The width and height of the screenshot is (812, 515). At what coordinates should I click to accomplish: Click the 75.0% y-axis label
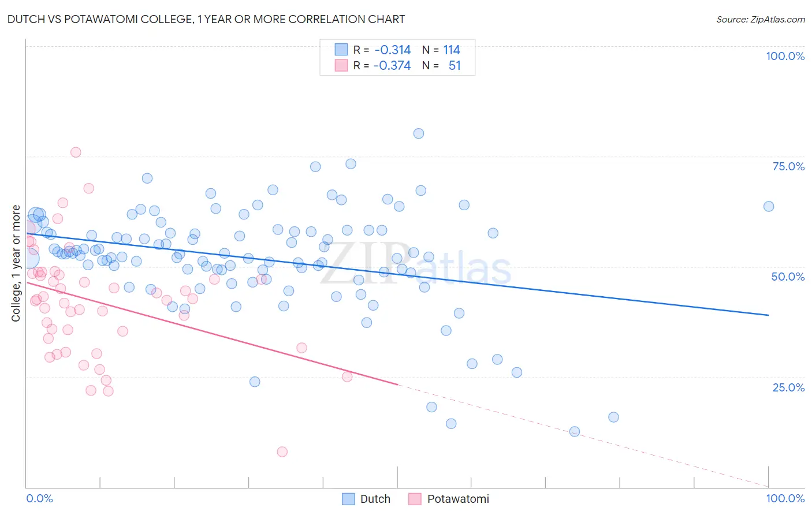pos(788,166)
